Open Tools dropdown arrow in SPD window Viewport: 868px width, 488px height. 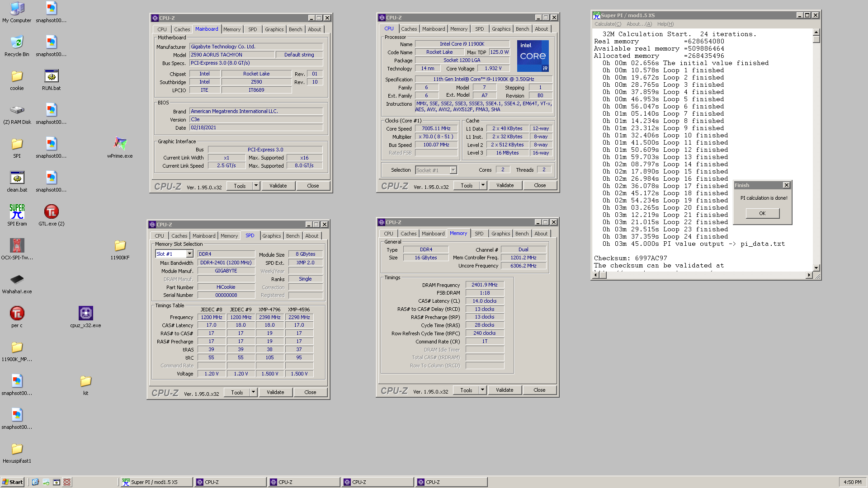pos(253,392)
